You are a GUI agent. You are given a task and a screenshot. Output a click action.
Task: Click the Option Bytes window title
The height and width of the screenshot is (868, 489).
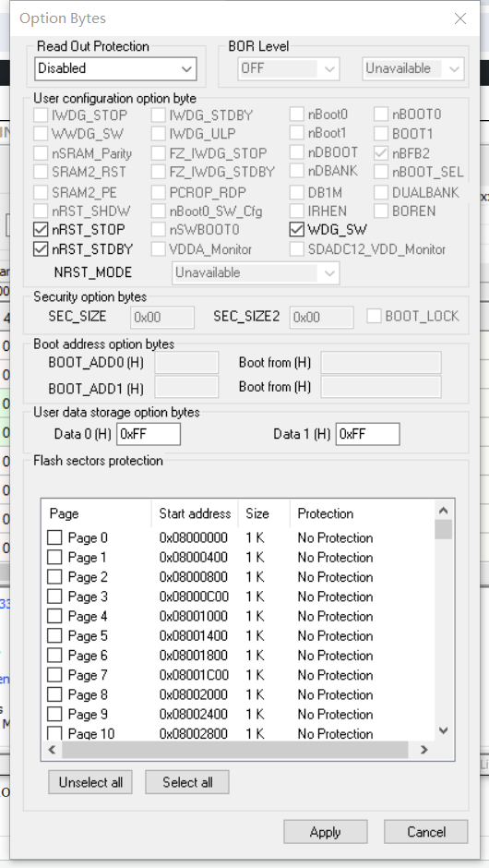pos(63,18)
